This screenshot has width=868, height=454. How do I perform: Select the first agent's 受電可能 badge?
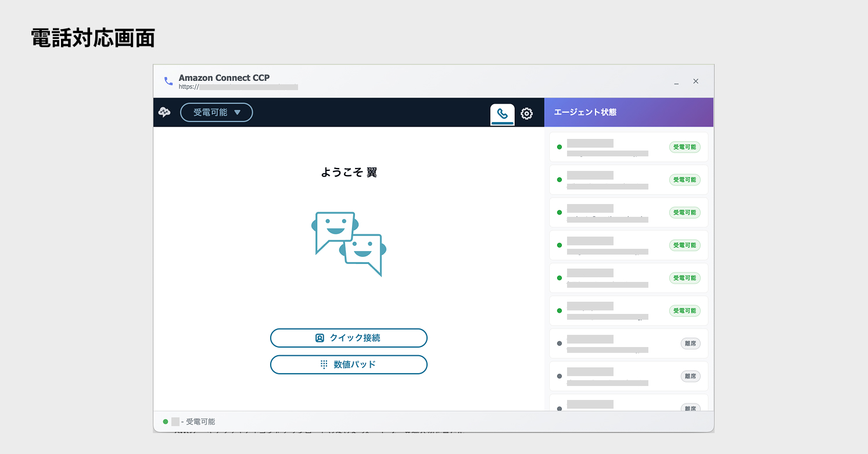[x=684, y=147]
